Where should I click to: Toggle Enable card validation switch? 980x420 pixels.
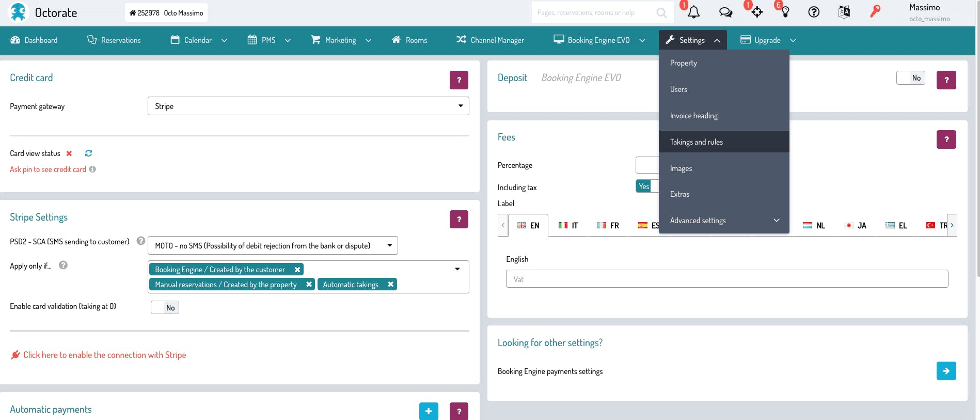click(x=165, y=307)
